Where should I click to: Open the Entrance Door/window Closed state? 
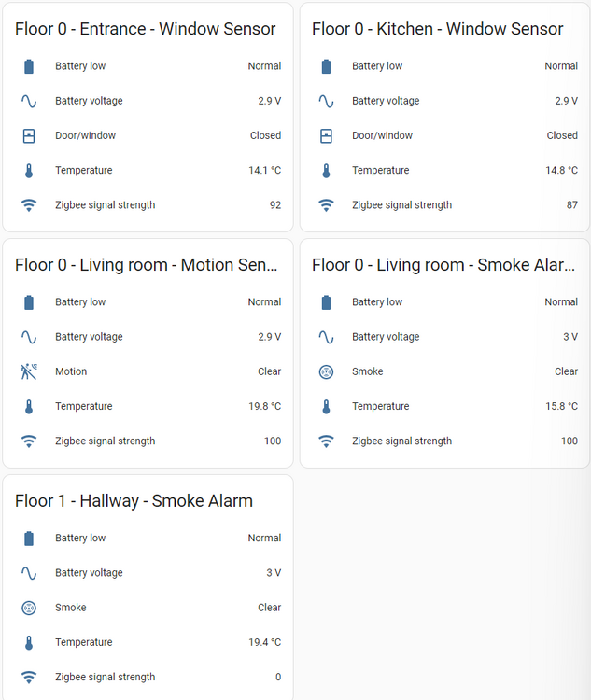[265, 135]
